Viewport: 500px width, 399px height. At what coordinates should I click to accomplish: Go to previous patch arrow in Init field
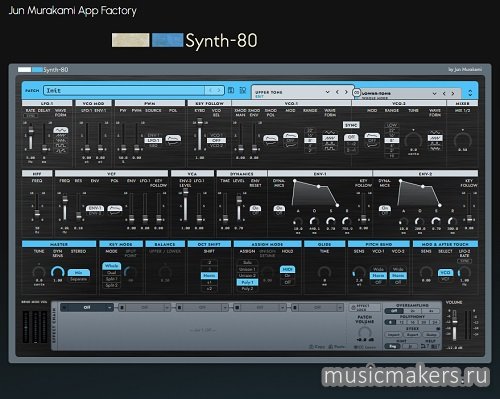point(210,90)
